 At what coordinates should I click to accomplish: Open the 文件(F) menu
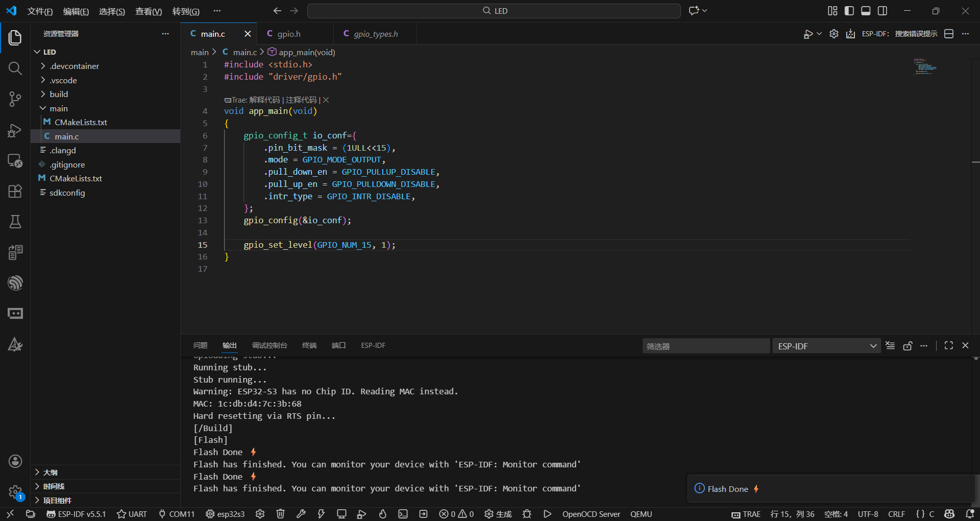pos(40,11)
